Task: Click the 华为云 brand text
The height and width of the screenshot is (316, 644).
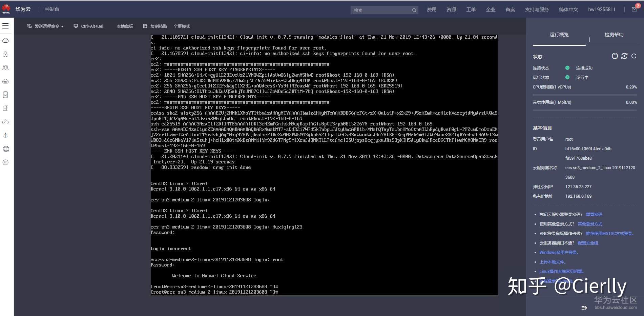Action: click(x=23, y=9)
